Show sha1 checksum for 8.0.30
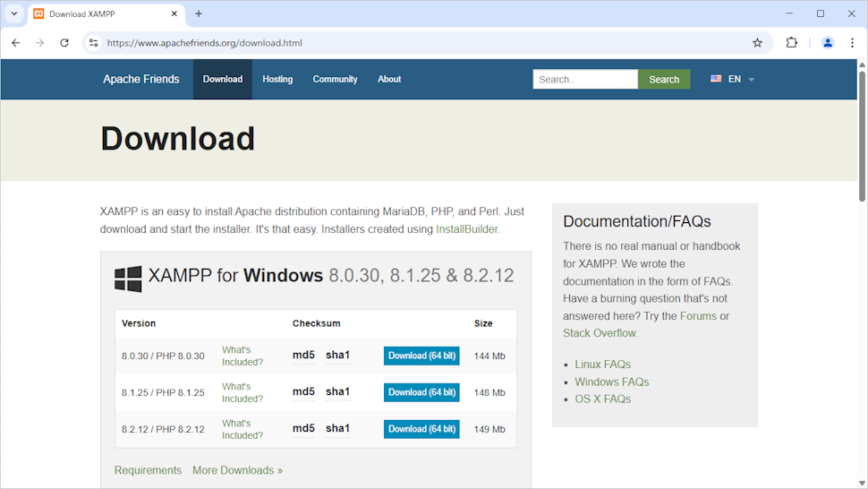Screen dimensions: 868x489 pyautogui.click(x=337, y=355)
